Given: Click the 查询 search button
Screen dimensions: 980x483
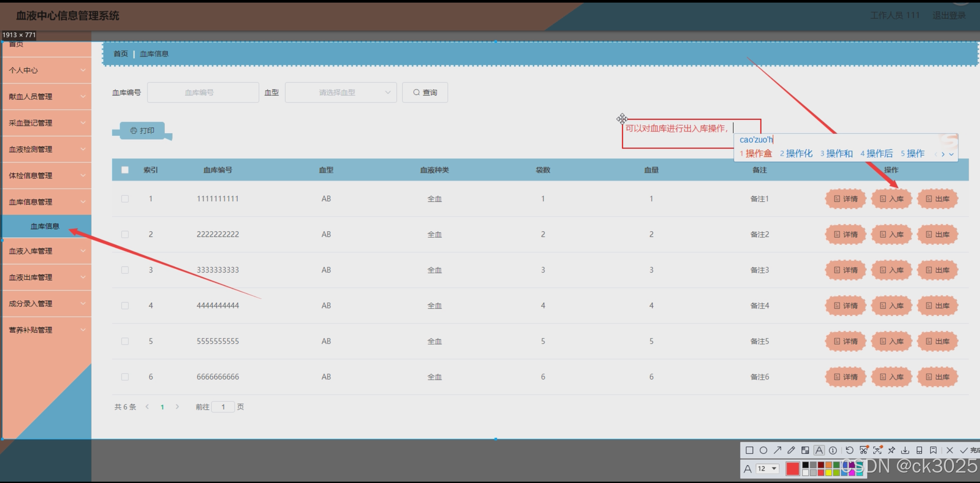Looking at the screenshot, I should point(425,92).
